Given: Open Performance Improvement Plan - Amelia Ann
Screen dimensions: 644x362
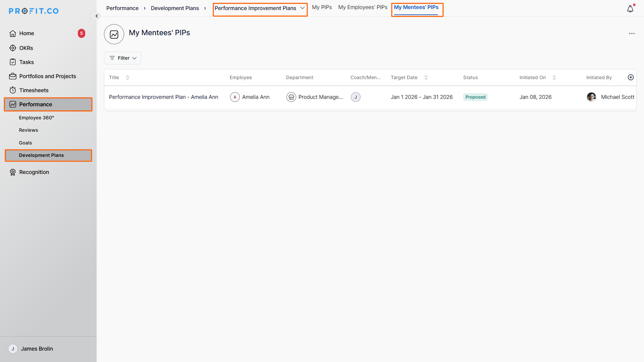Looking at the screenshot, I should [163, 97].
